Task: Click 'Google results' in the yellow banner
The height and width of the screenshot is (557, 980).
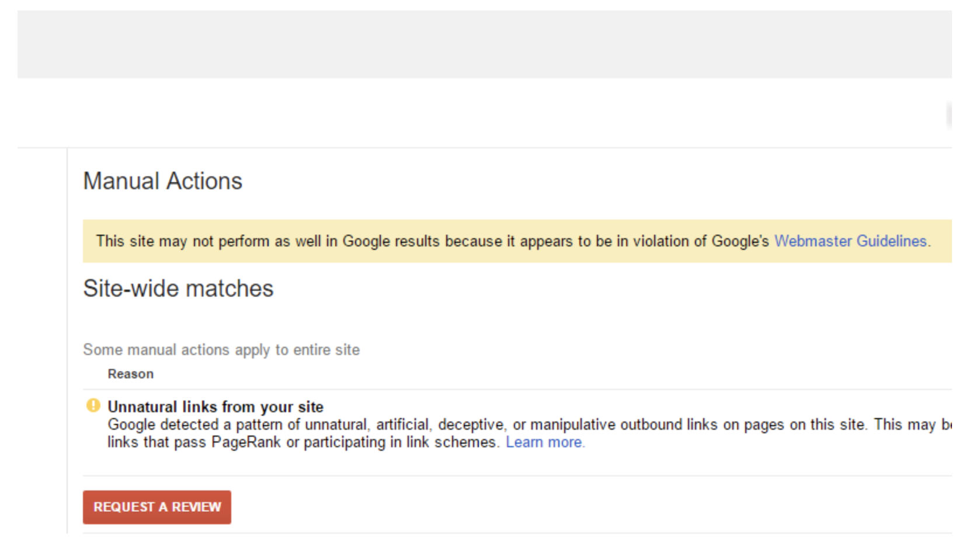Action: coord(391,241)
